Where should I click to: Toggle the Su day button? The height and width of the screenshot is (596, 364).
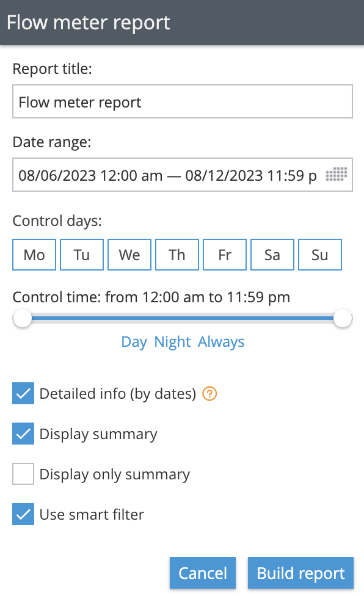(x=320, y=255)
